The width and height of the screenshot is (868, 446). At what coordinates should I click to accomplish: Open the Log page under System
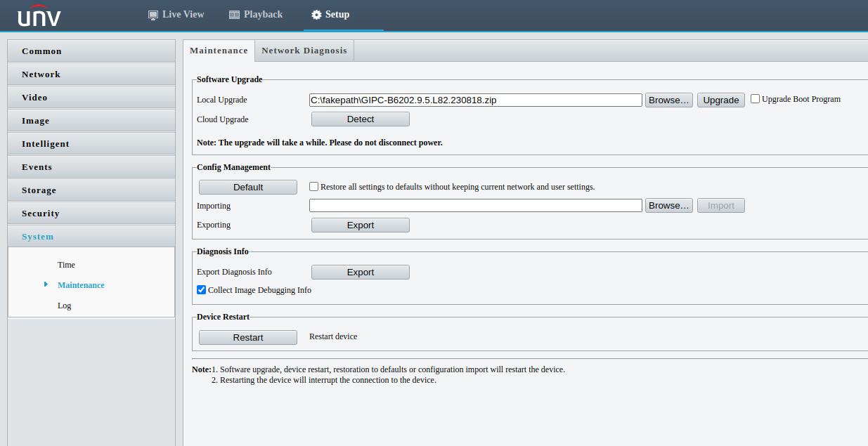tap(65, 306)
